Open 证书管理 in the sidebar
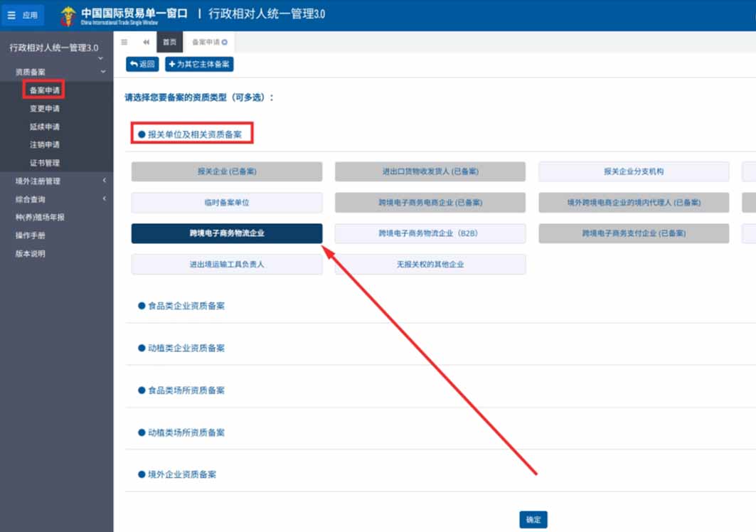Screen dimensions: 756x532 44,163
